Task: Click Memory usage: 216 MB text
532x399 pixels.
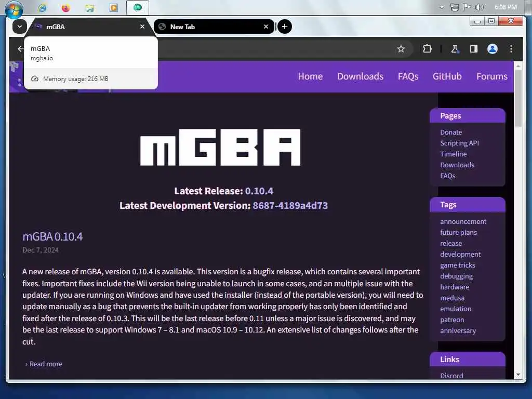Action: pos(76,79)
